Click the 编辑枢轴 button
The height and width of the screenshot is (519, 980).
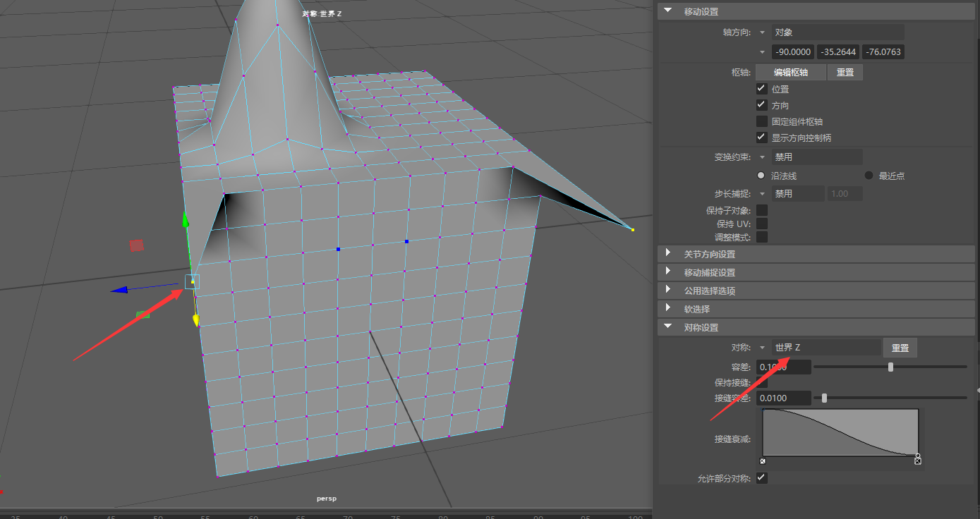(x=790, y=72)
